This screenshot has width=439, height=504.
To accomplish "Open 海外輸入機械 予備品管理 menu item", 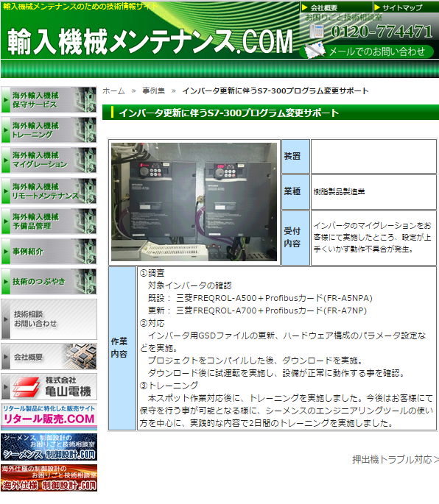I will [49, 221].
